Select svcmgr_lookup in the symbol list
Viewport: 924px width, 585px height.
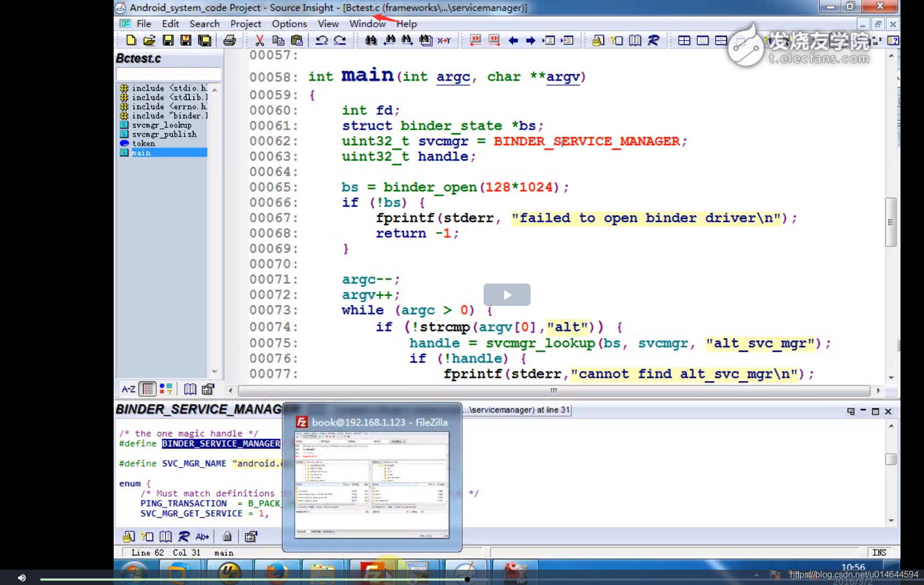[162, 125]
